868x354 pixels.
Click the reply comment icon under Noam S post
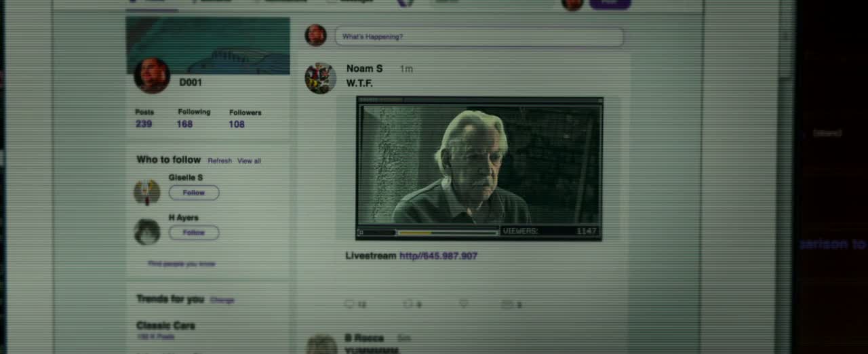(x=350, y=304)
